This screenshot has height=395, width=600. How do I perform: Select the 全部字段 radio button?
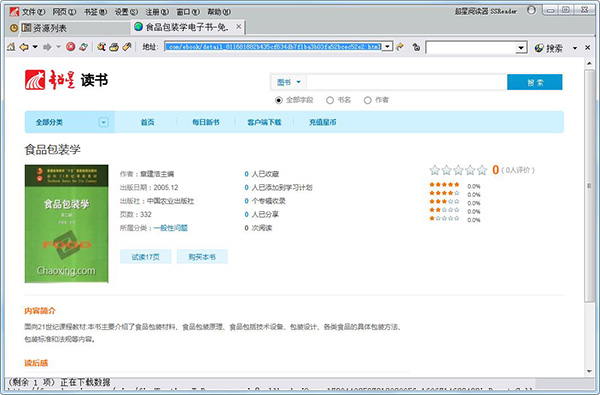click(x=279, y=100)
